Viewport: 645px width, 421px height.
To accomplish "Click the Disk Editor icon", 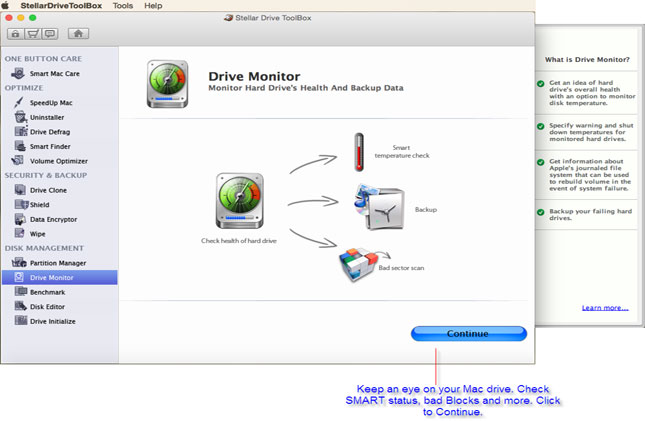I will (21, 306).
